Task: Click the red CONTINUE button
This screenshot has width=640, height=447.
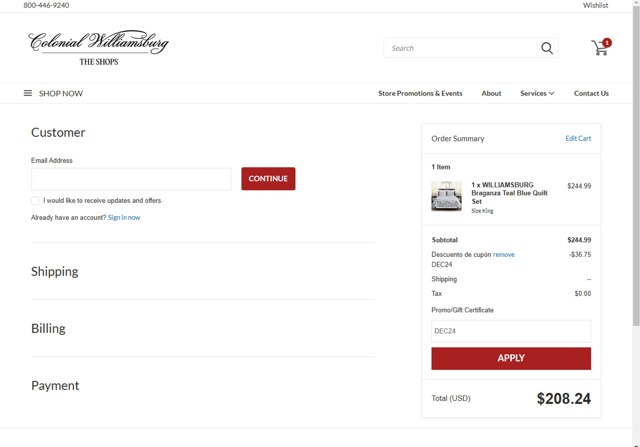Action: click(268, 179)
